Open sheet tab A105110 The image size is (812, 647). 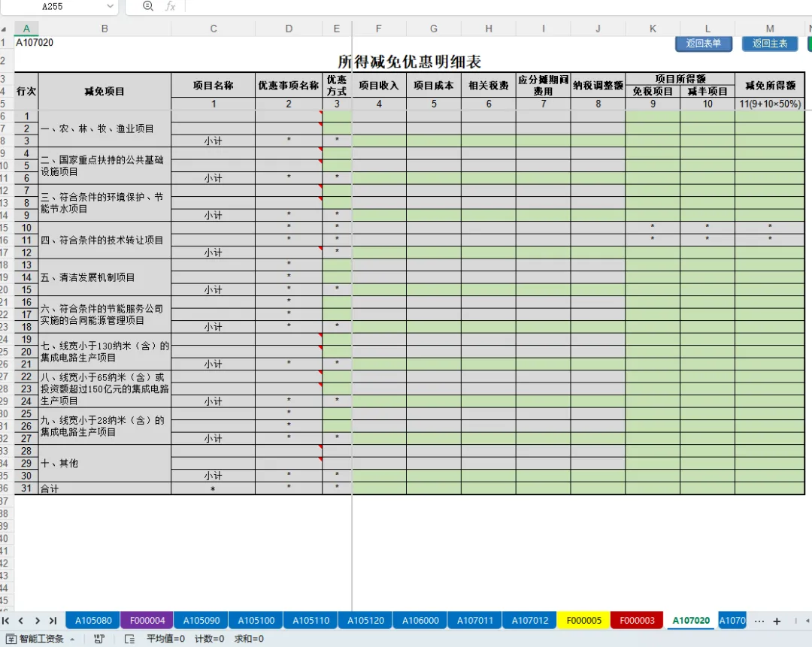click(x=311, y=620)
